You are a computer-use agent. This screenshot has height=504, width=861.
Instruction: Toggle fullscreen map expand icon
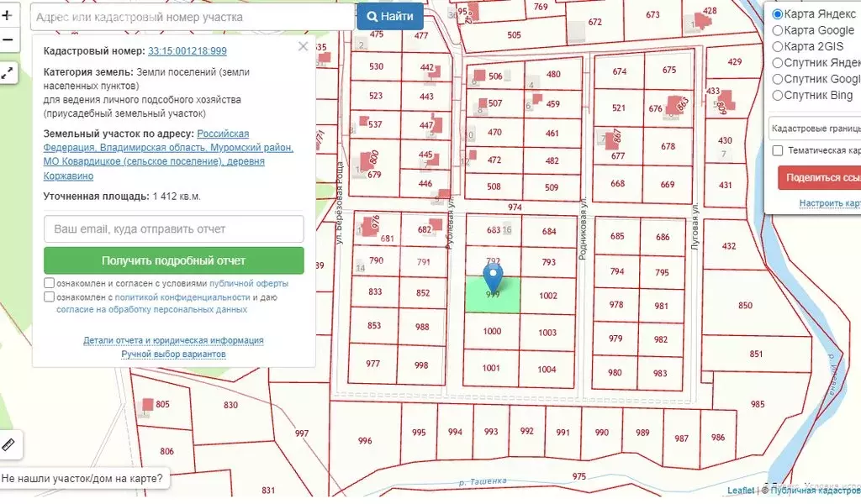pyautogui.click(x=8, y=73)
